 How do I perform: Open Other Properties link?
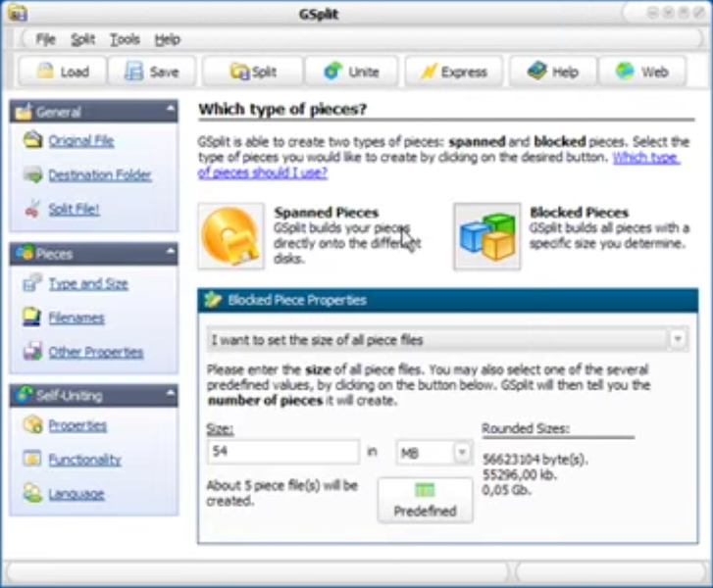click(x=96, y=352)
